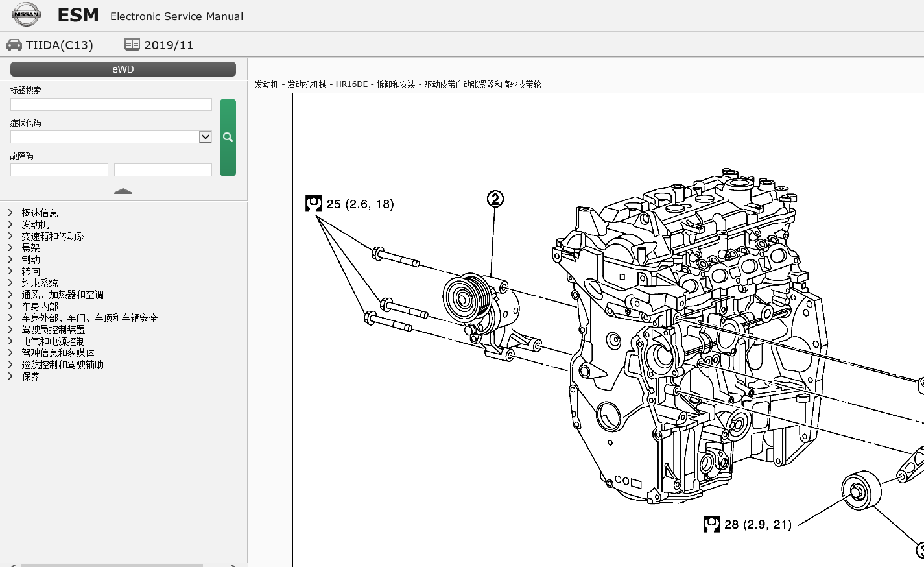Screen dimensions: 924x567
Task: Click the green magnifier search button
Action: coord(228,138)
